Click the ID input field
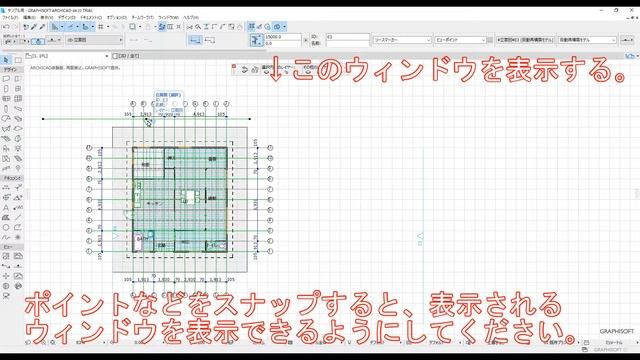 coord(348,37)
